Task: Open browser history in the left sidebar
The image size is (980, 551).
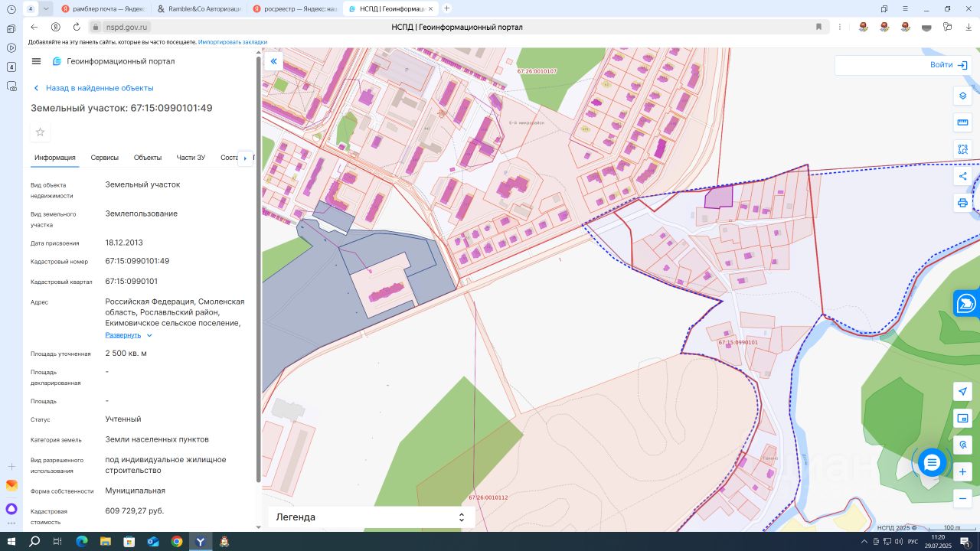Action: pyautogui.click(x=11, y=9)
